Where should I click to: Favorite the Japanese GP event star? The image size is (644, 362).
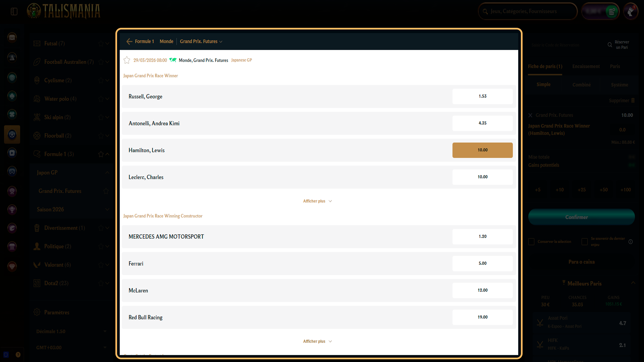(127, 60)
